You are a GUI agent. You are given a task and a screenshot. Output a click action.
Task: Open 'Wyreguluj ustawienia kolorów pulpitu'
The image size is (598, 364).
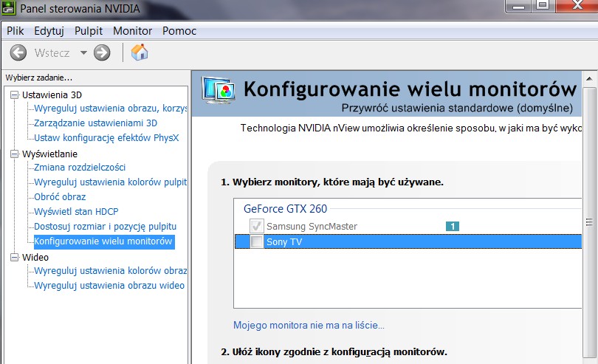[110, 182]
